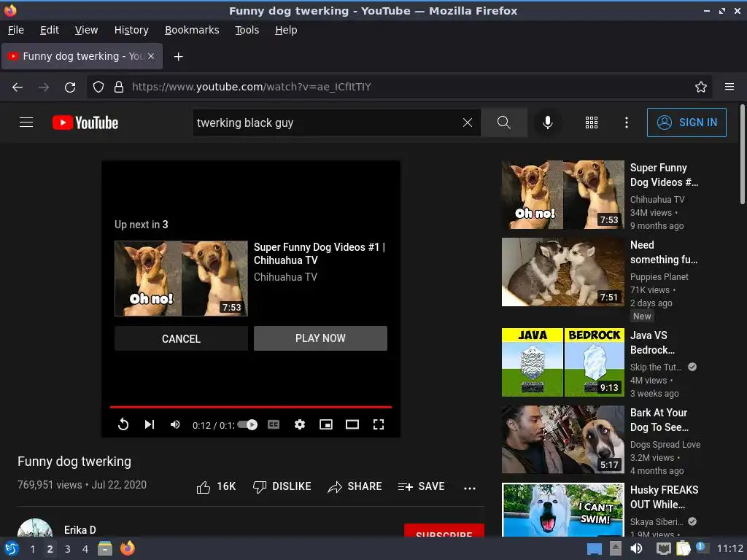This screenshot has height=560, width=747.
Task: Open up next Chihuahua thumbnail in player
Action: point(181,279)
